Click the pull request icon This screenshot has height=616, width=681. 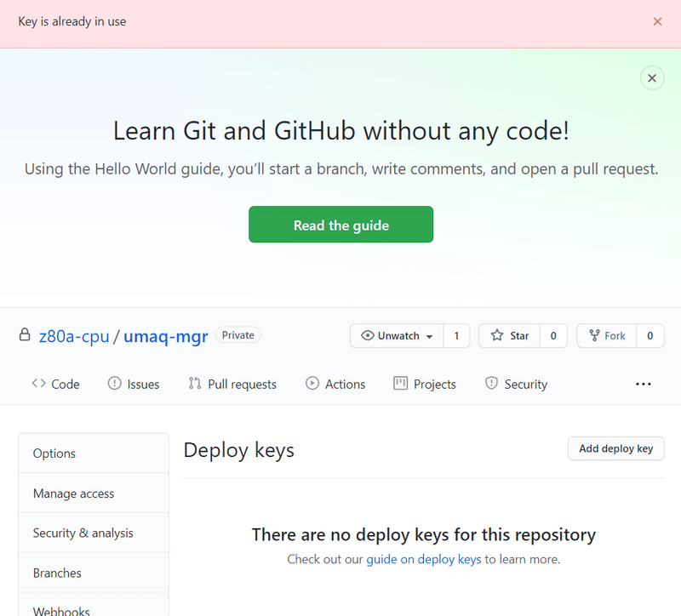coord(195,384)
